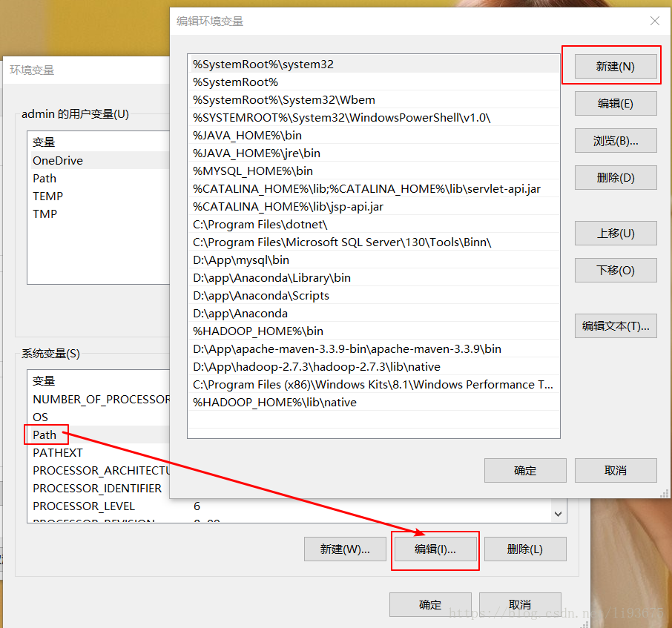Select D:\app\Anaconda\Scripts entry
Viewport: 672px width, 628px height.
[374, 296]
